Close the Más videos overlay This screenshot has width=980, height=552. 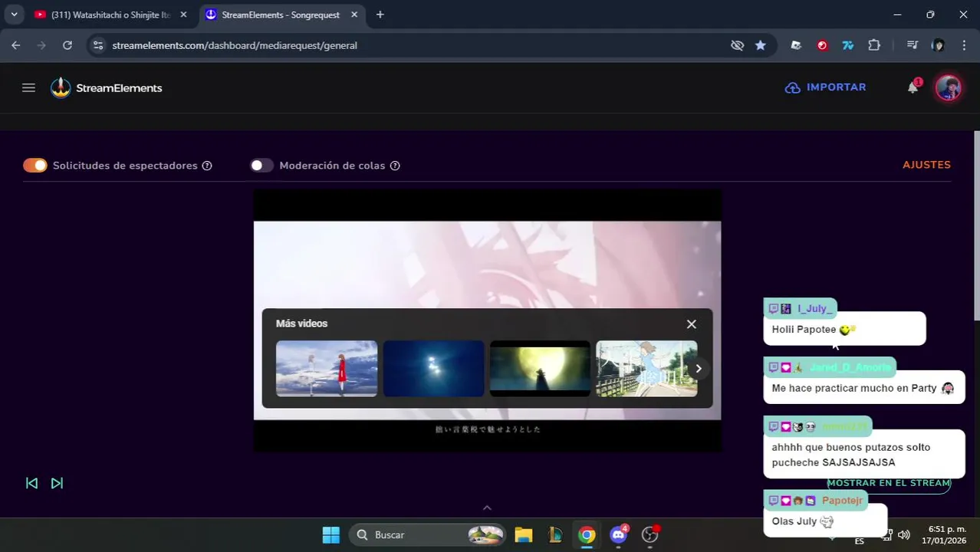(x=692, y=324)
